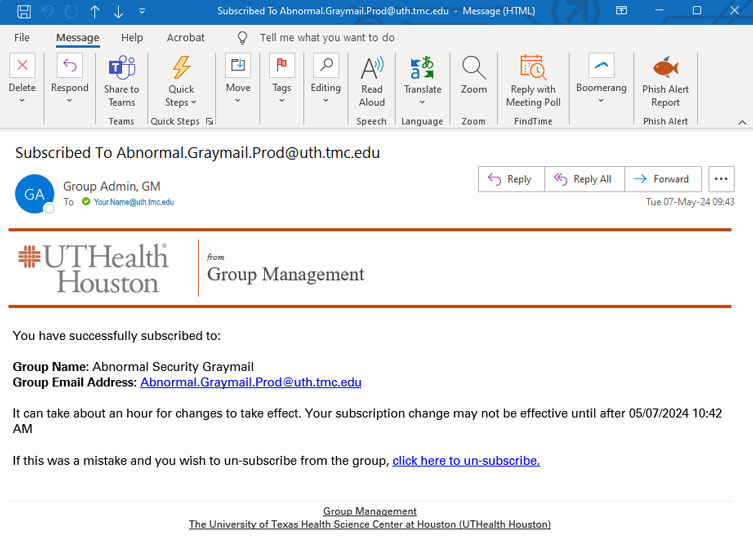Viewport: 753px width, 542px height.
Task: Click the UTHealth Houston logo
Action: click(x=93, y=268)
